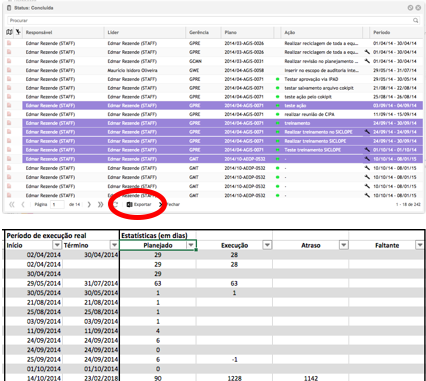Viewport: 426px width, 381px height.
Task: Click the period '11/09/14 - 15/09/14'
Action: pyautogui.click(x=395, y=114)
